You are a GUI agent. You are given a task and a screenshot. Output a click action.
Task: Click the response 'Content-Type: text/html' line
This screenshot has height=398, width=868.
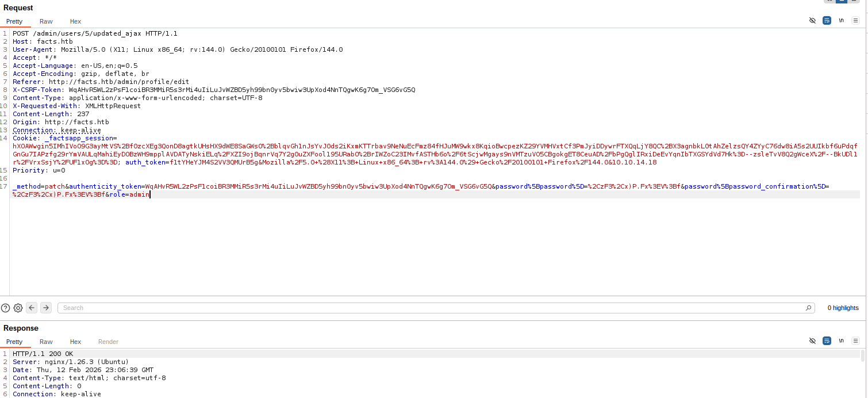pos(89,378)
